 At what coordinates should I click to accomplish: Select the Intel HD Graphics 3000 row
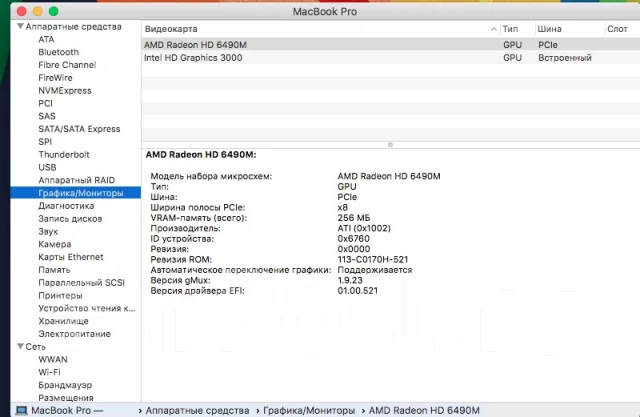(x=391, y=58)
